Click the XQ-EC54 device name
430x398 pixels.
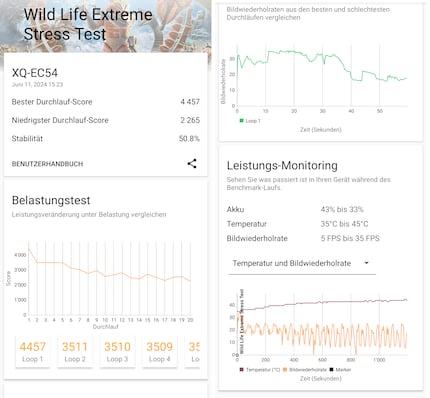pyautogui.click(x=35, y=73)
